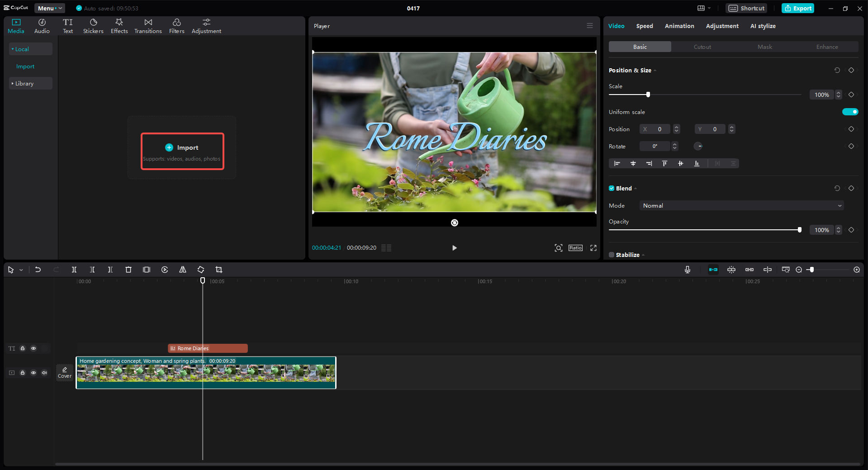Export the project
868x470 pixels.
(797, 8)
